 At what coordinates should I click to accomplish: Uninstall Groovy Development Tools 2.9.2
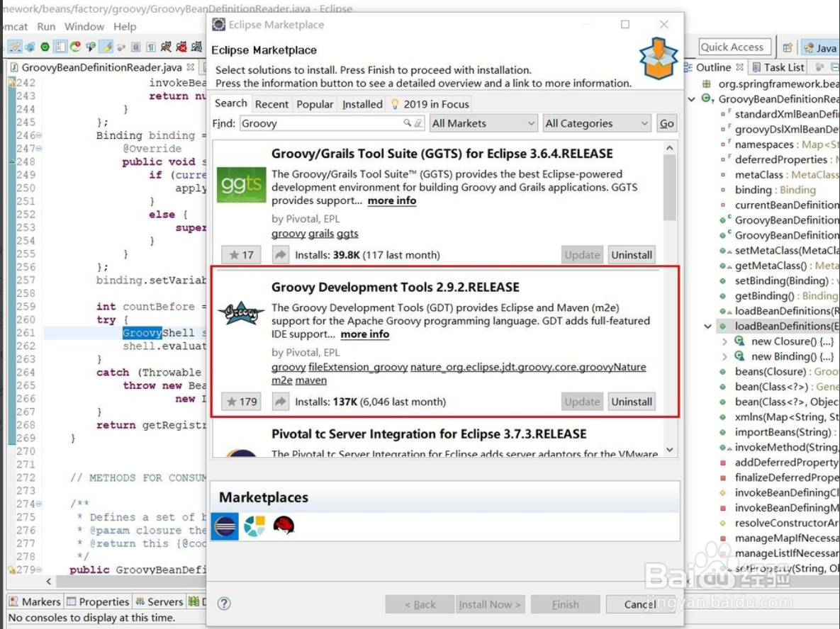click(632, 402)
